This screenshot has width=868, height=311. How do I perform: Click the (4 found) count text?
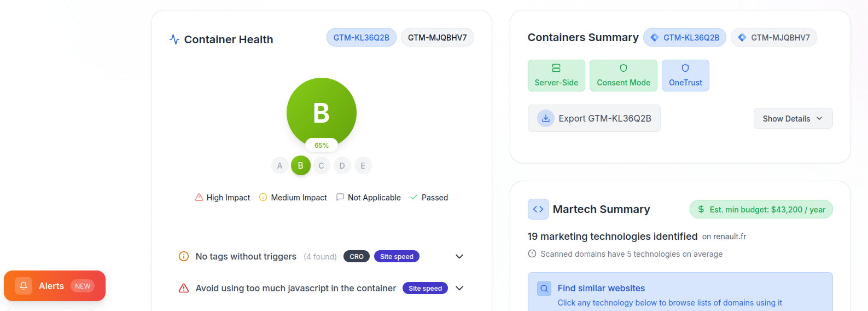click(321, 257)
